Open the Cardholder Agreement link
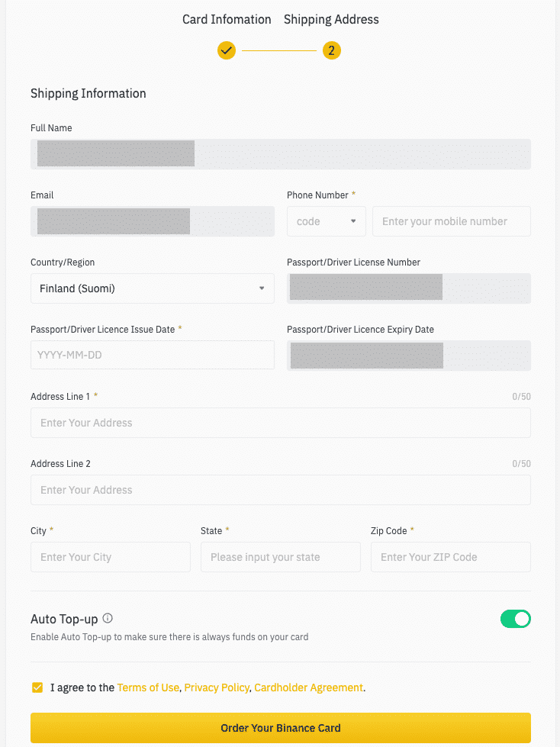This screenshot has height=747, width=560. coord(308,688)
